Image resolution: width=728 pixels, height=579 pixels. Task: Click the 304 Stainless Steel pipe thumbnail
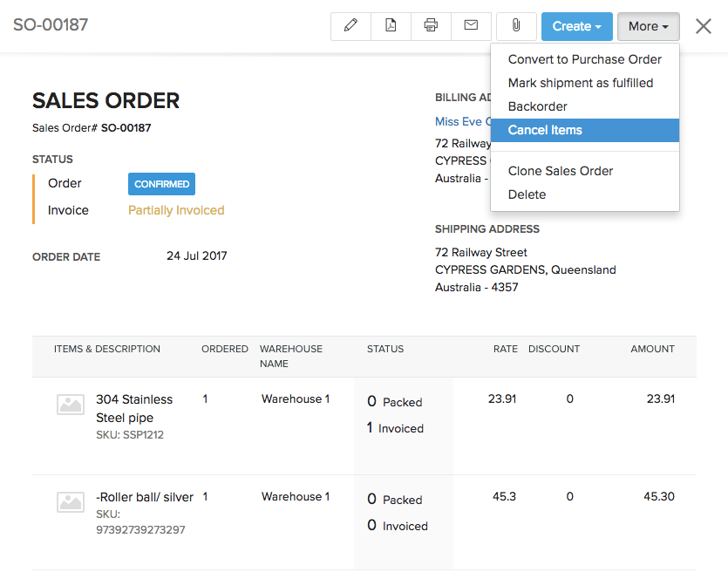(70, 404)
